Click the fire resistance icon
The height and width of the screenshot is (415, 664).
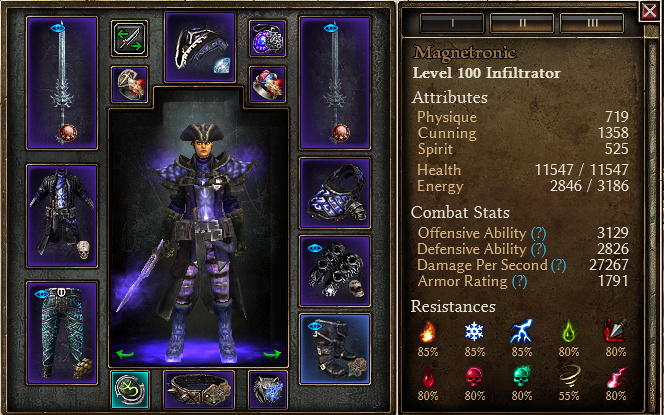coord(428,331)
